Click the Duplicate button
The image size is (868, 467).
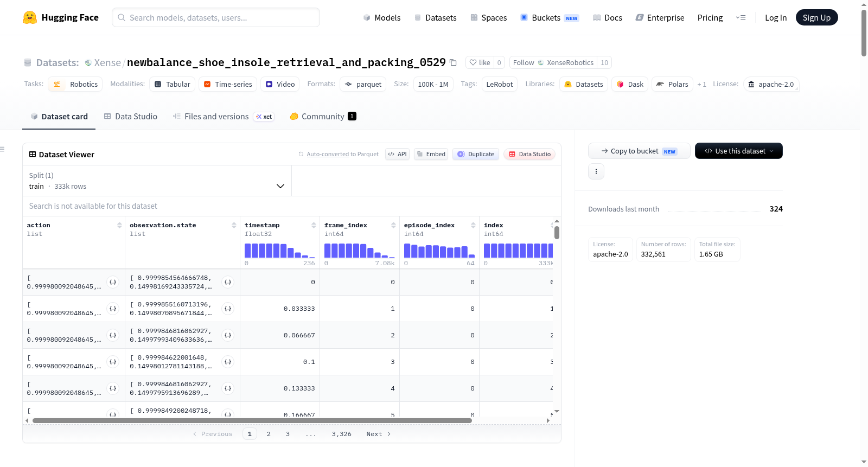pos(476,154)
